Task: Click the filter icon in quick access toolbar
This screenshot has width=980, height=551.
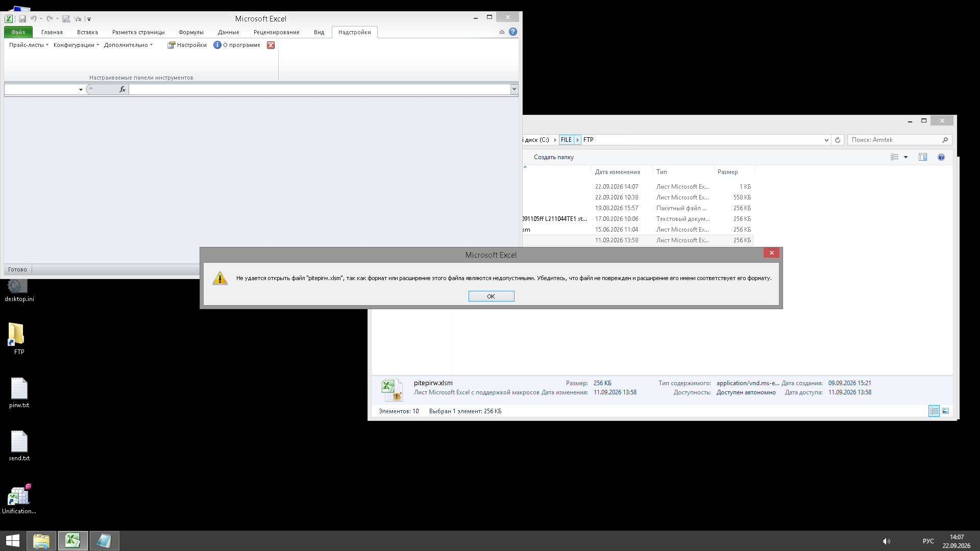Action: (x=78, y=19)
